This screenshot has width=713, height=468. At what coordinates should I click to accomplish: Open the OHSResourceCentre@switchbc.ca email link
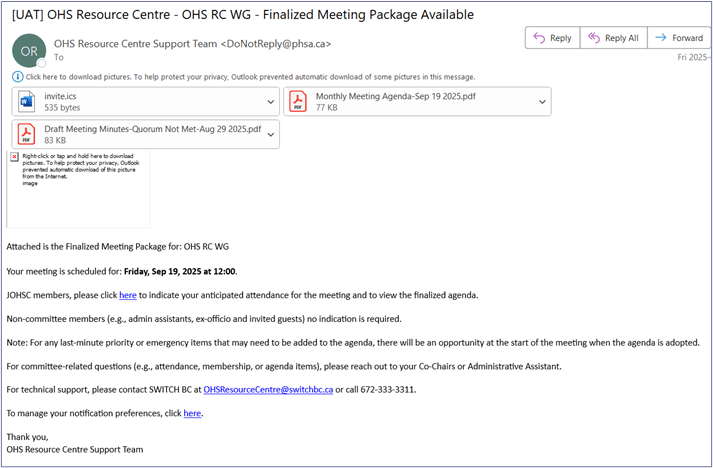click(x=267, y=389)
